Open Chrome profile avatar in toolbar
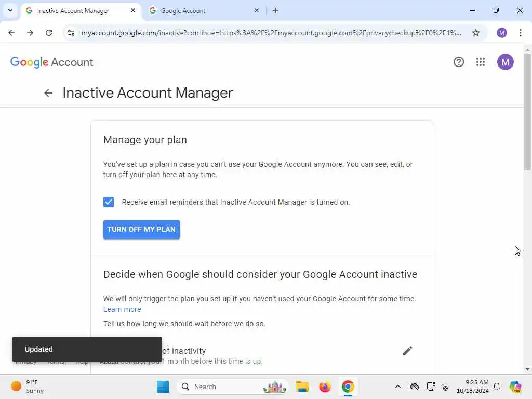The height and width of the screenshot is (399, 532). 501,33
